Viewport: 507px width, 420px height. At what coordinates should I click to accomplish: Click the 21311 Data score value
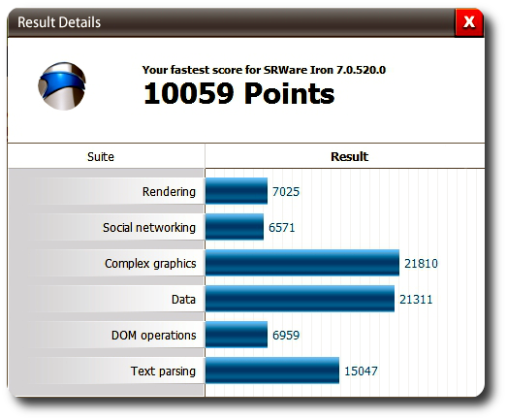click(x=416, y=300)
